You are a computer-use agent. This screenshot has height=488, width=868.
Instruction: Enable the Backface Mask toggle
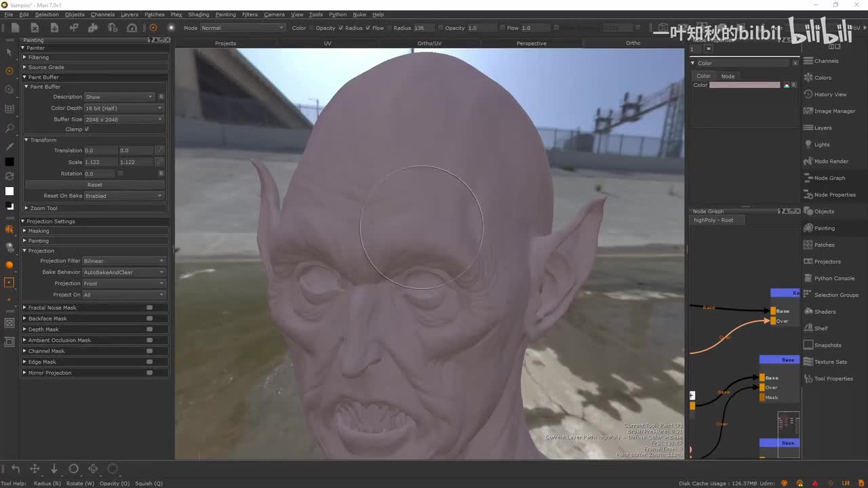point(149,319)
